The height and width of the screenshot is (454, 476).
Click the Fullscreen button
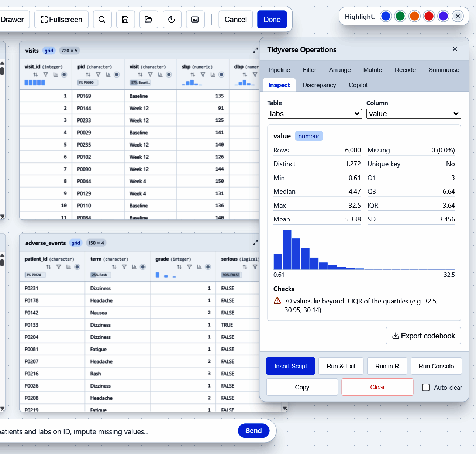(61, 20)
